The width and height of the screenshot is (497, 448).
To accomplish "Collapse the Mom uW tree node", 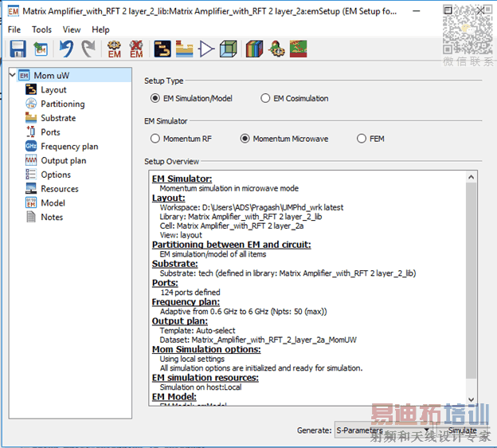I will (13, 75).
